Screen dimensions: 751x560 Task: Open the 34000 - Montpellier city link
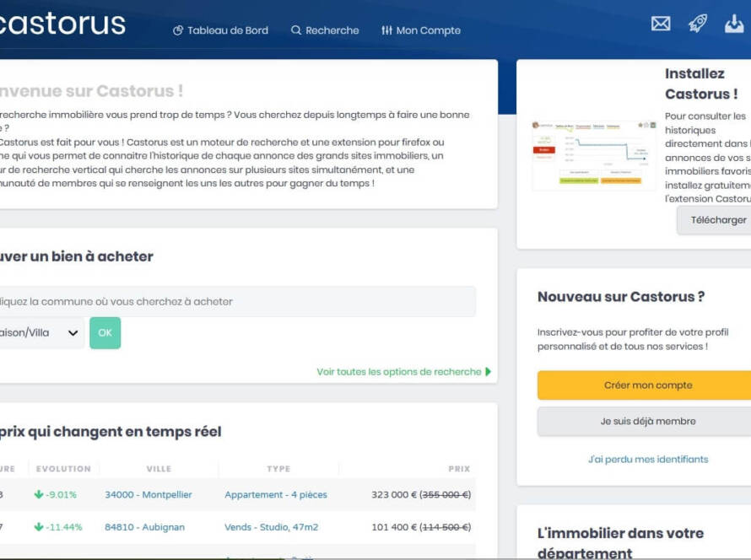[x=149, y=495]
